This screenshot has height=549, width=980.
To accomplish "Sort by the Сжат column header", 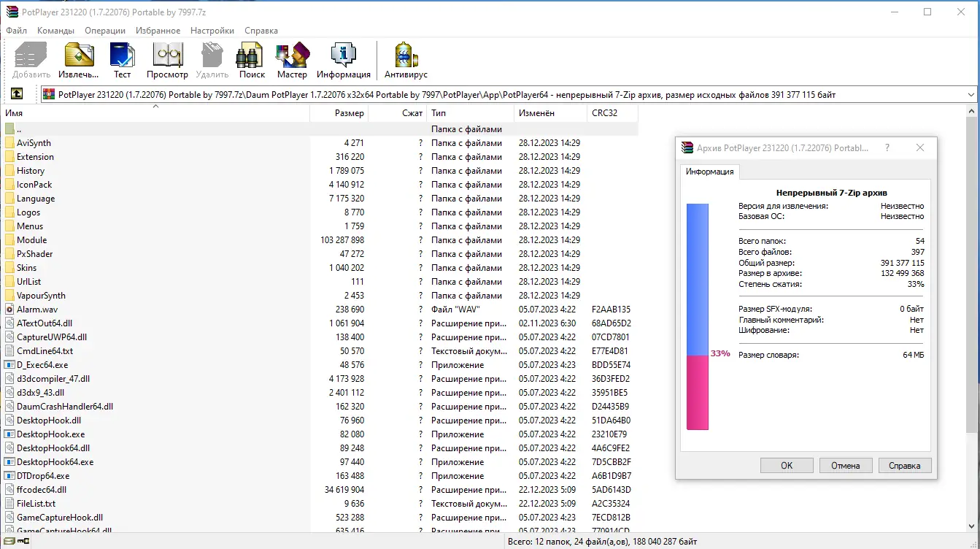I will click(397, 113).
